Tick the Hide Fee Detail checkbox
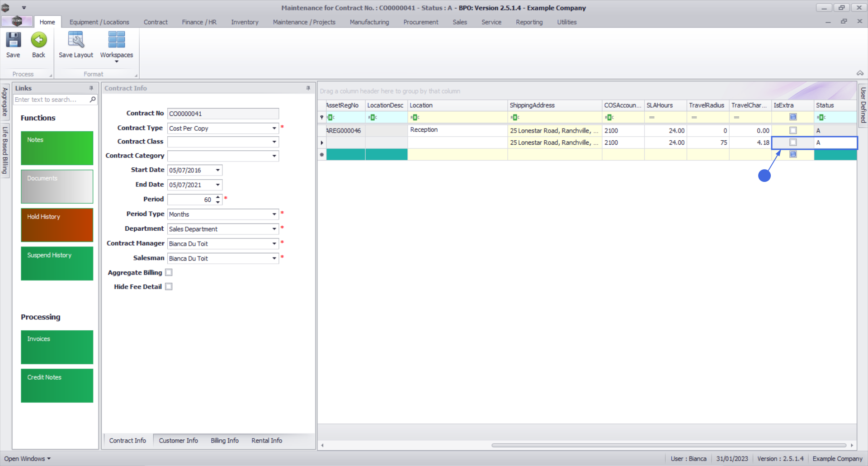This screenshot has height=466, width=868. pyautogui.click(x=169, y=287)
